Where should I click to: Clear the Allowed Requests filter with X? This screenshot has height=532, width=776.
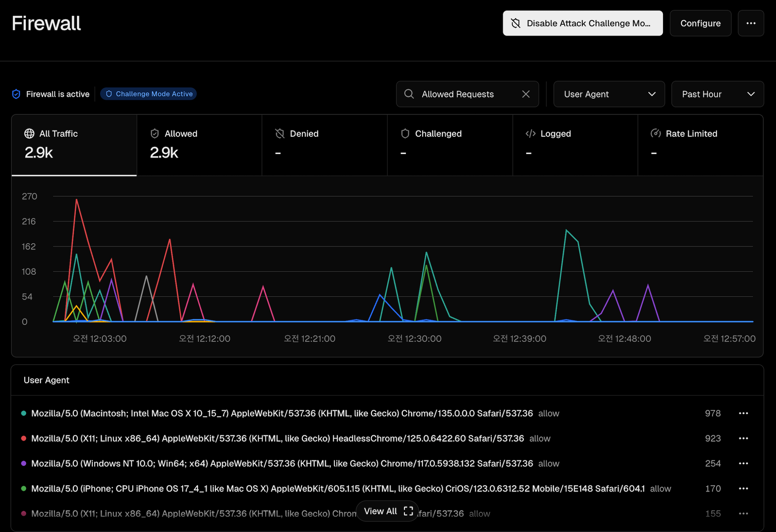(x=526, y=94)
